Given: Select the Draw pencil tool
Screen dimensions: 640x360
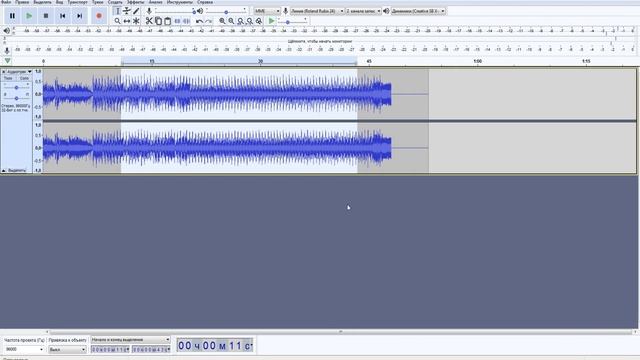Looking at the screenshot, I should [x=136, y=11].
